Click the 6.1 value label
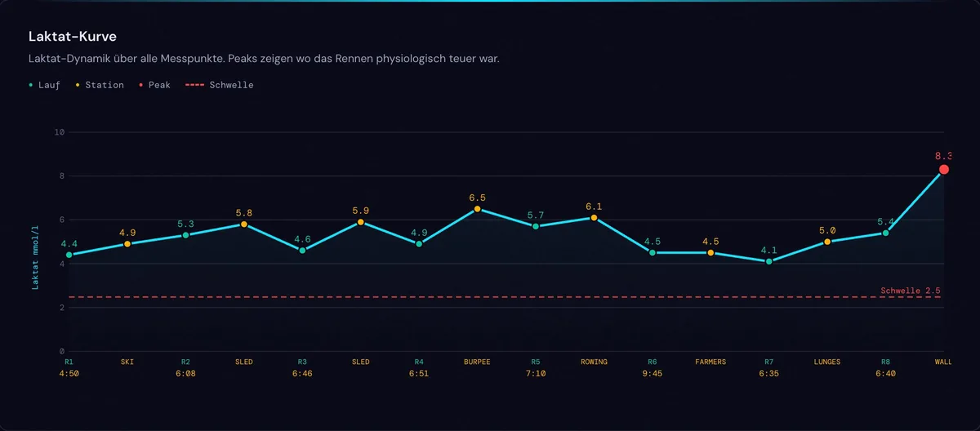The width and height of the screenshot is (980, 431). 594,207
